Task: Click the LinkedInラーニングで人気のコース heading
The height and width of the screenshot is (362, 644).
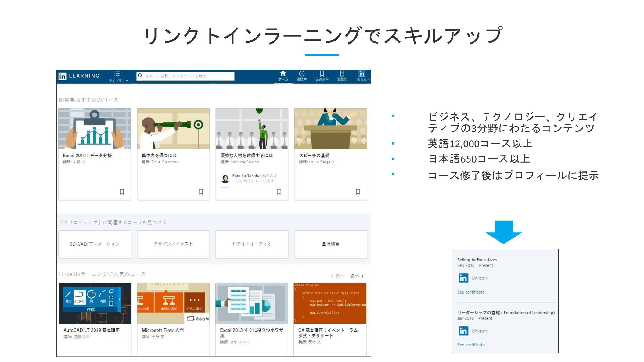Action: pos(102,274)
